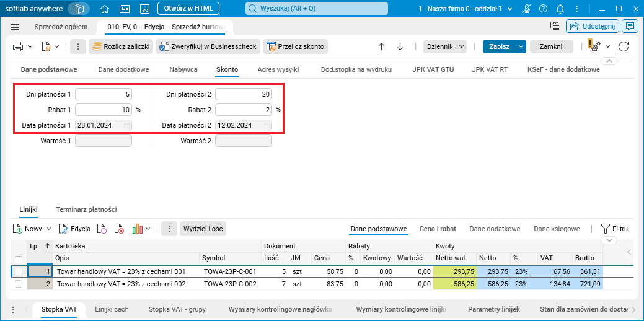The image size is (644, 321).
Task: Go to the home page icon
Action: tap(105, 9)
